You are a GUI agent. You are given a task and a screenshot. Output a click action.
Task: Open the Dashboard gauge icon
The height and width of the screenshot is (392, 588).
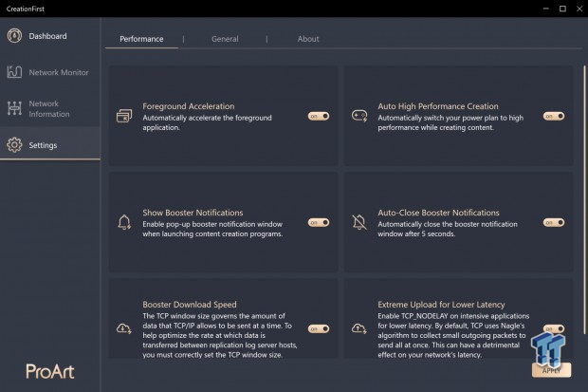point(14,36)
